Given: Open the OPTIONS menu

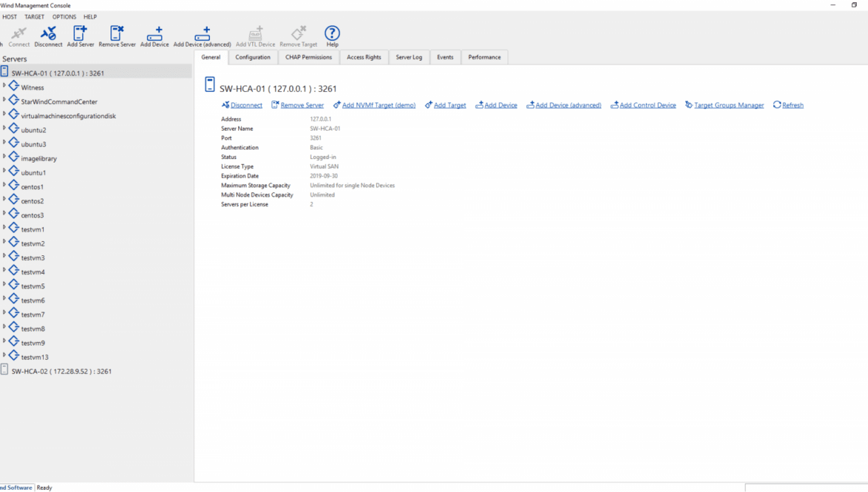Looking at the screenshot, I should [x=65, y=17].
